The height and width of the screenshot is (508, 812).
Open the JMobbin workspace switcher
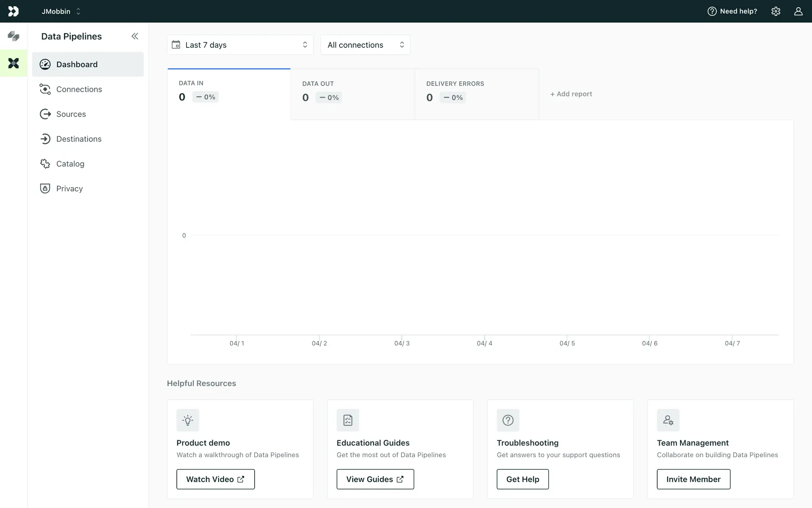[61, 11]
